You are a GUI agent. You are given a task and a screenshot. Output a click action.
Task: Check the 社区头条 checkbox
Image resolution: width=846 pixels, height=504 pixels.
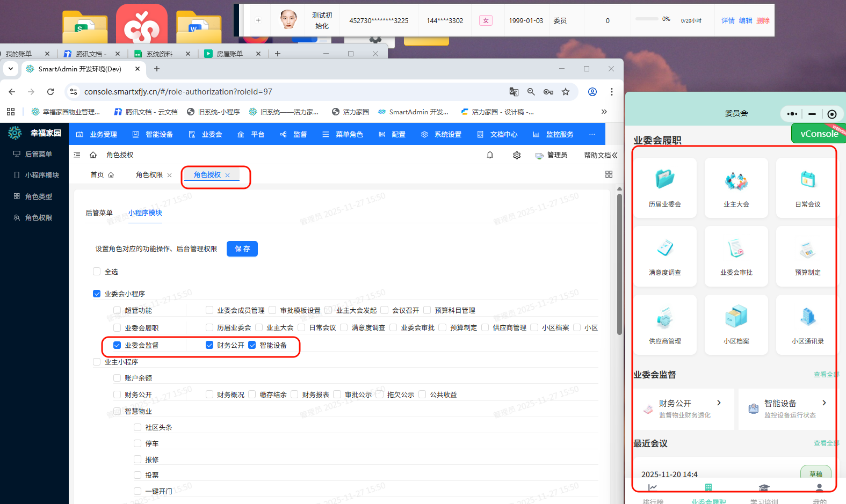138,427
